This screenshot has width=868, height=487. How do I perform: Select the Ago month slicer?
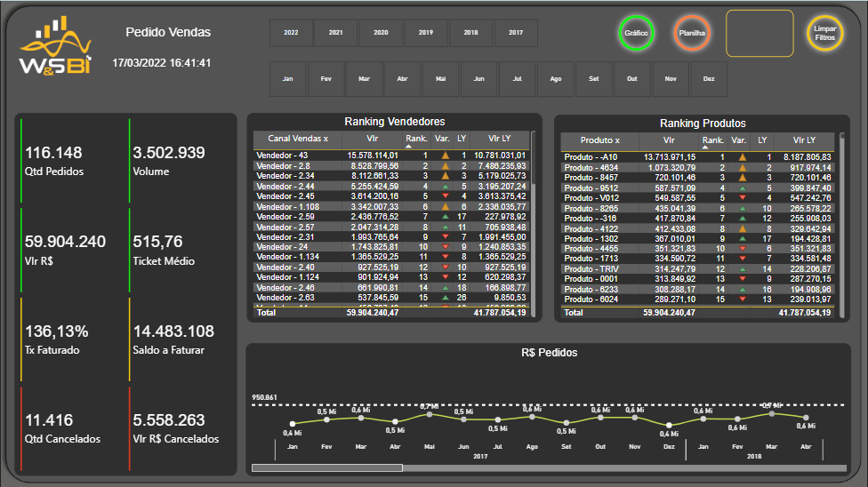[x=556, y=79]
